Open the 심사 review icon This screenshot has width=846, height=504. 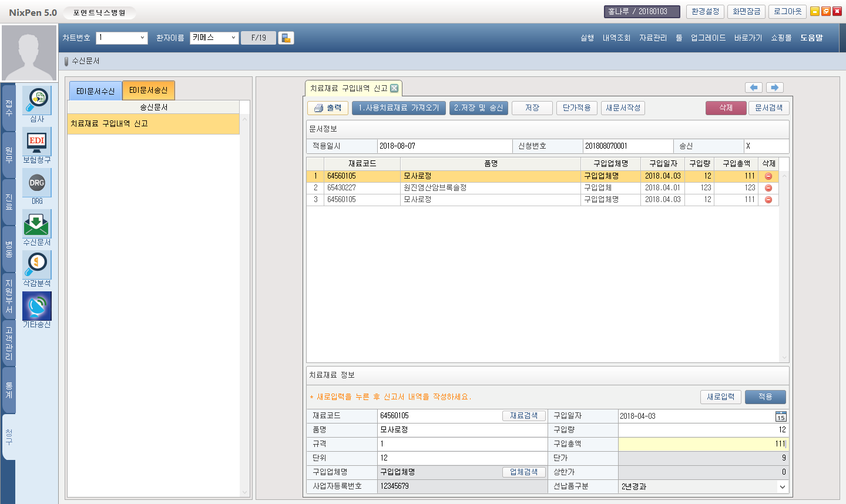tap(37, 100)
